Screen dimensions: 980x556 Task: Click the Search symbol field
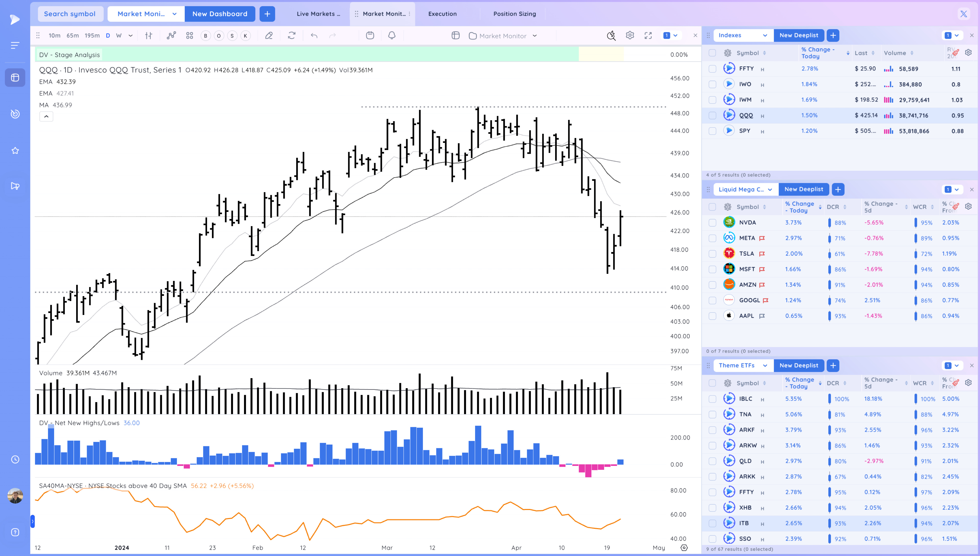point(70,14)
